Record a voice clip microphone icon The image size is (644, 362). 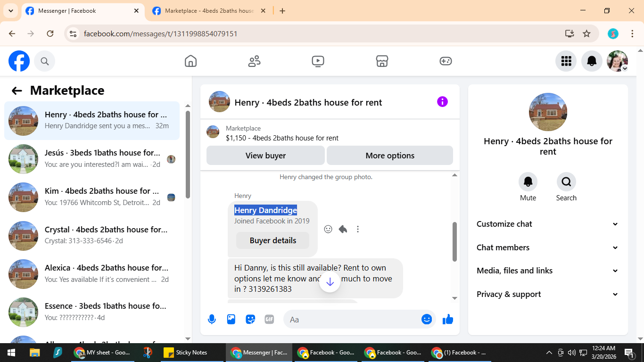pos(212,320)
